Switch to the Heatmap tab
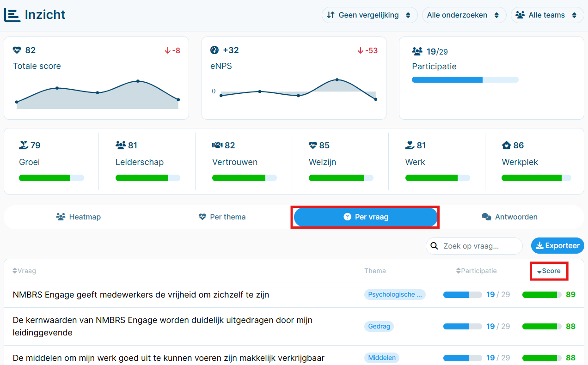 click(78, 217)
